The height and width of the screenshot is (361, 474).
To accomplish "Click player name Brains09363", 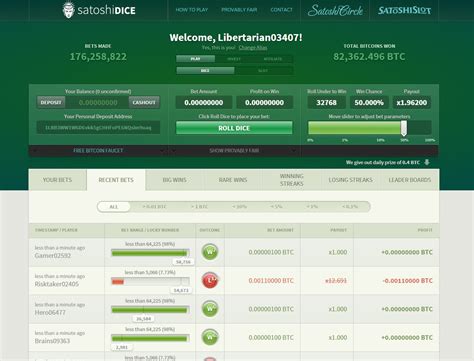I will 52,341.
